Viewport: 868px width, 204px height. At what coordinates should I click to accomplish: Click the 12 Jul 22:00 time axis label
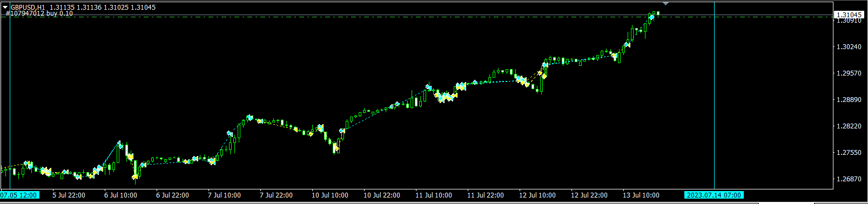[x=589, y=195]
